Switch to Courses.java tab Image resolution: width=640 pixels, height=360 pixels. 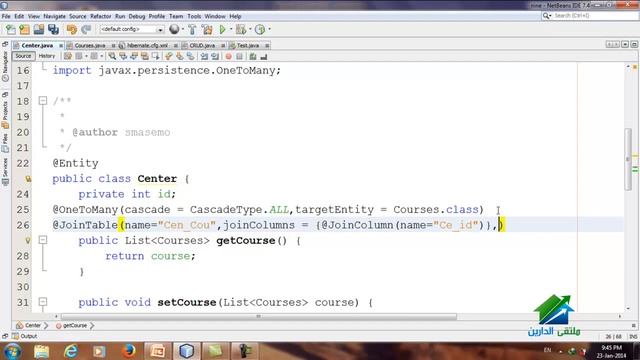point(90,45)
